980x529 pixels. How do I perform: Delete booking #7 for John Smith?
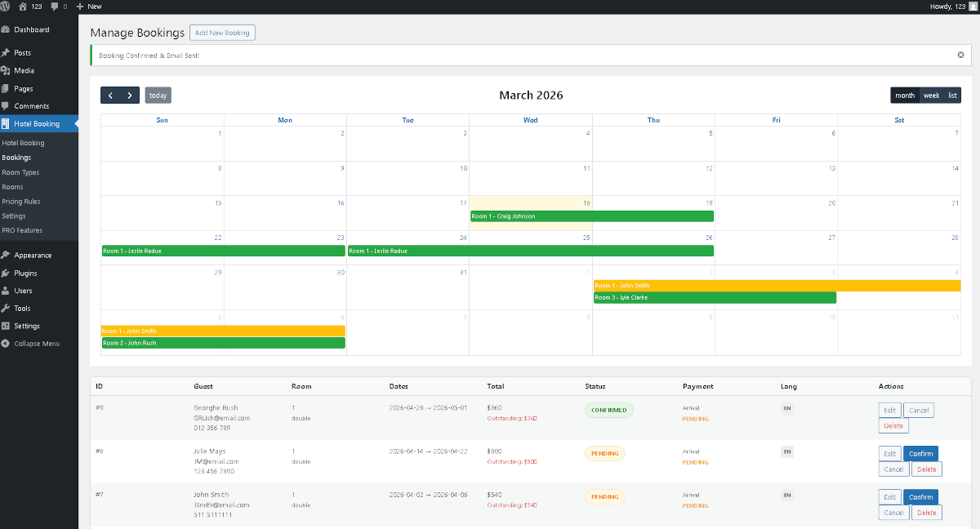click(926, 512)
